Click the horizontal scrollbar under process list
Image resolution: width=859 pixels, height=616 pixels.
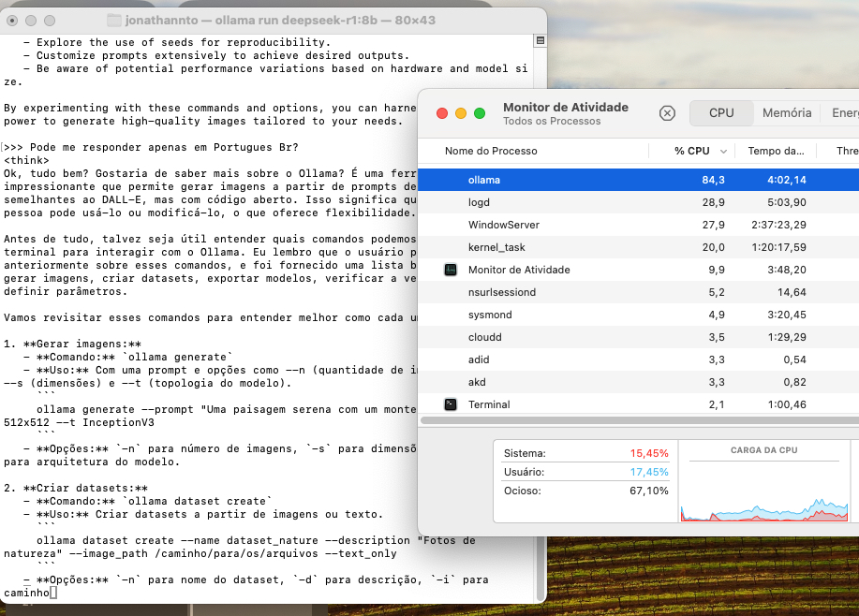coord(637,421)
